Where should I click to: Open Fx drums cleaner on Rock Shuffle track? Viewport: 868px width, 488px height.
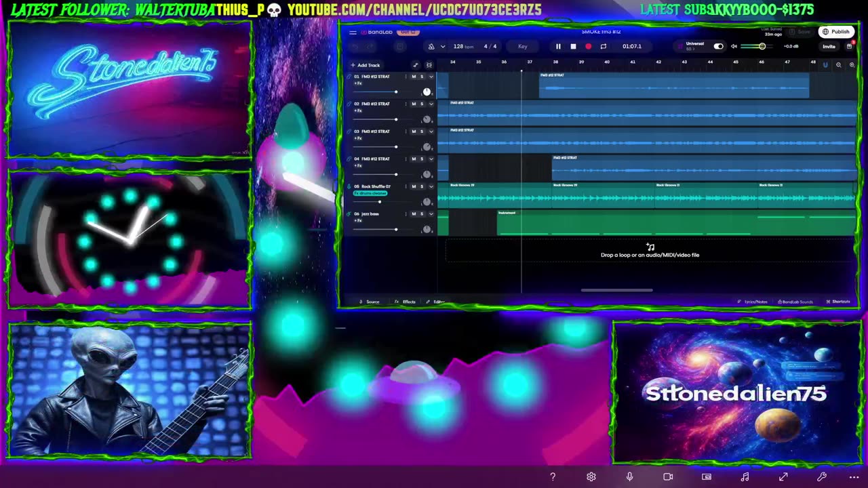370,193
